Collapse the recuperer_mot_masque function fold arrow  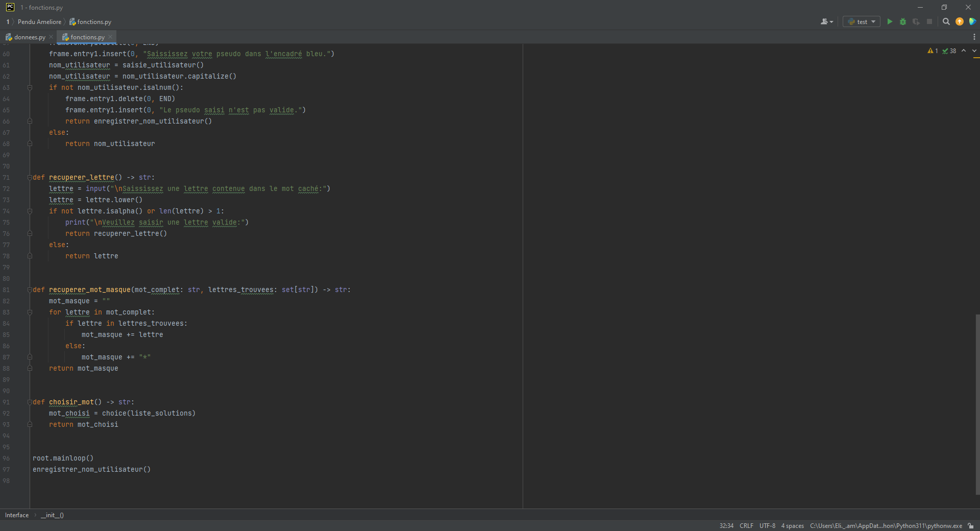[x=30, y=290]
